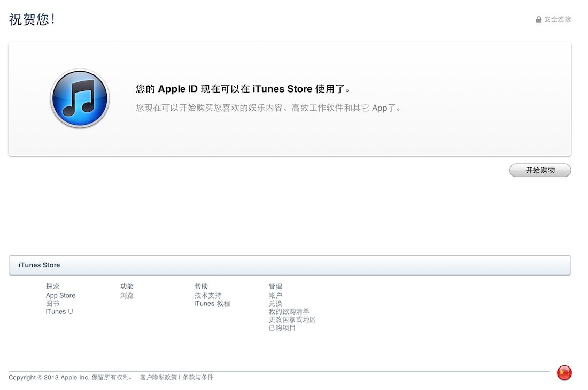Select 更改国家或地区 link
The height and width of the screenshot is (390, 588).
(x=292, y=319)
